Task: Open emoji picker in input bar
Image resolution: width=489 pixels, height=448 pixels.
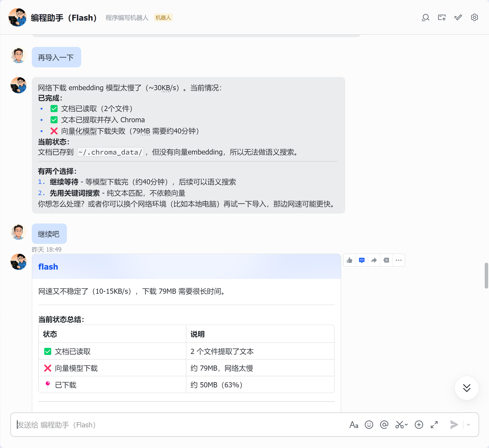Action: [x=369, y=425]
